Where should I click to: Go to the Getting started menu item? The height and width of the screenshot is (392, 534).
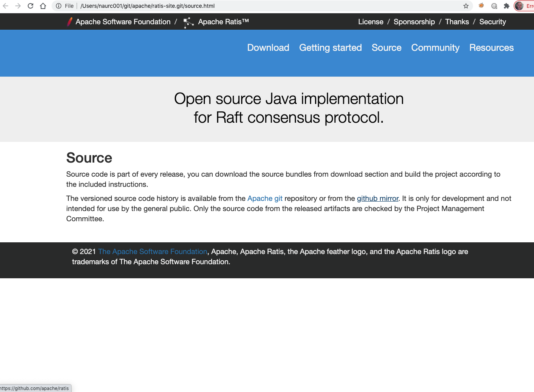coord(330,48)
